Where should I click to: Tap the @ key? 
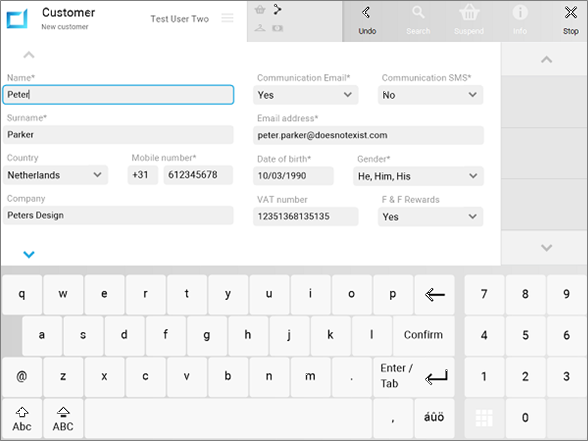[x=22, y=377]
